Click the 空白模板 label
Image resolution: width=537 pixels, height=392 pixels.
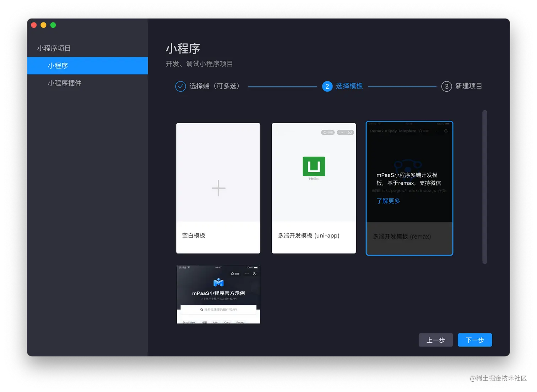point(194,235)
